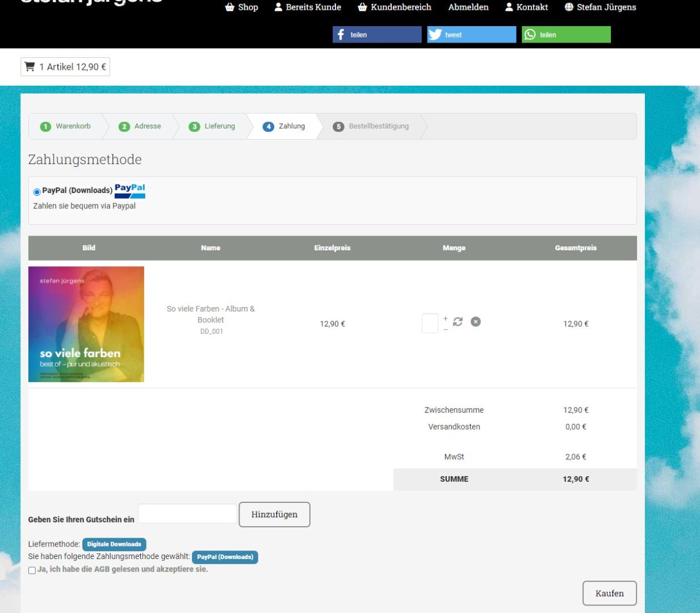Click the Gutschein code input field
The height and width of the screenshot is (613, 700).
[x=187, y=514]
